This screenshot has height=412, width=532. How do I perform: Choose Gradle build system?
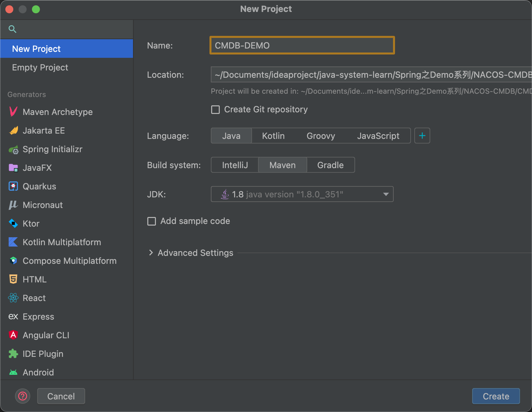point(331,165)
